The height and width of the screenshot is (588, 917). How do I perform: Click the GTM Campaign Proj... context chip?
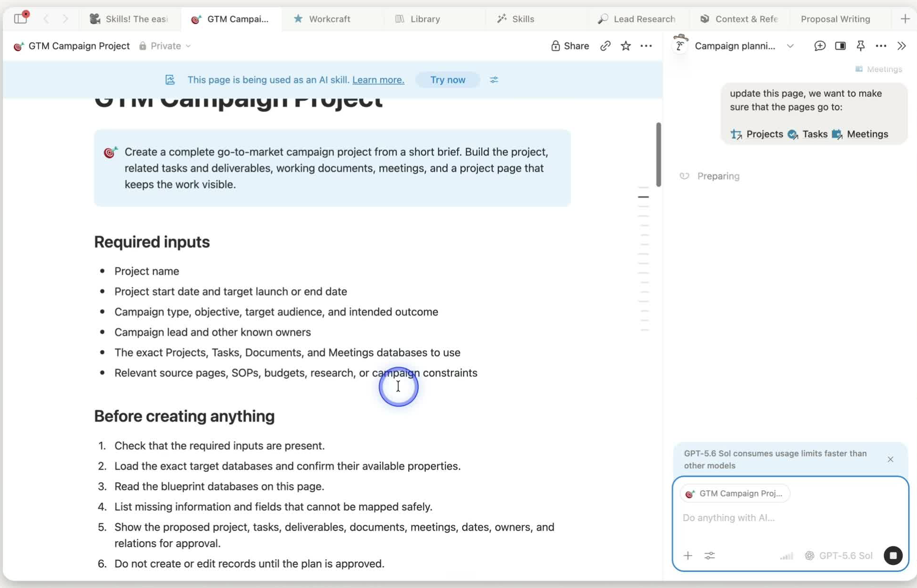click(735, 493)
